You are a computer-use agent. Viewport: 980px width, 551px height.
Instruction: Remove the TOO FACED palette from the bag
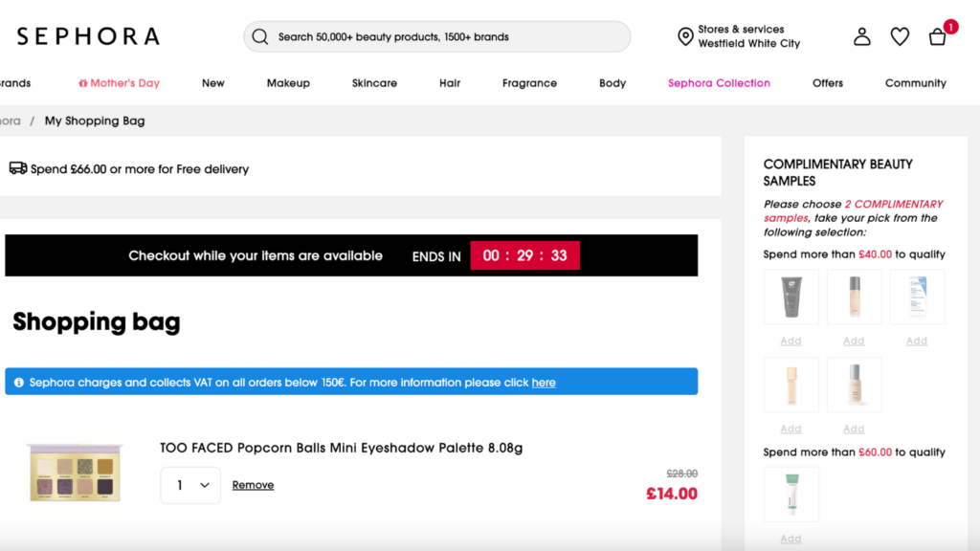click(253, 485)
